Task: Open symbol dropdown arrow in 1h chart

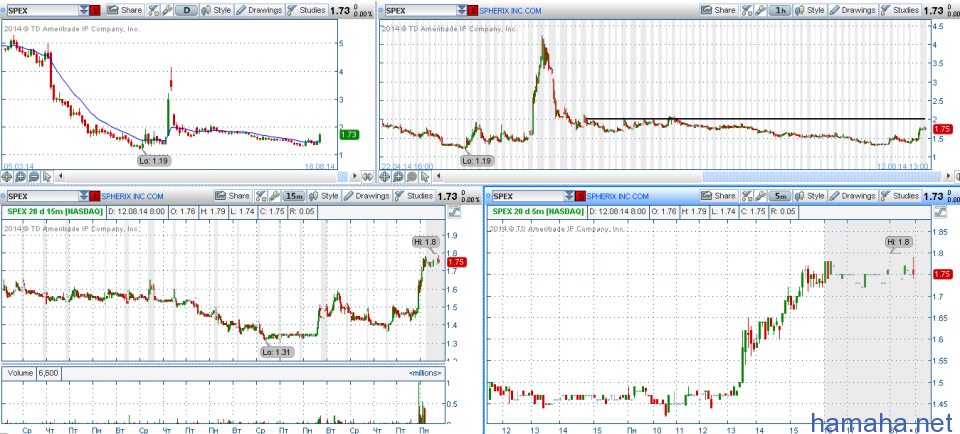Action: point(461,10)
